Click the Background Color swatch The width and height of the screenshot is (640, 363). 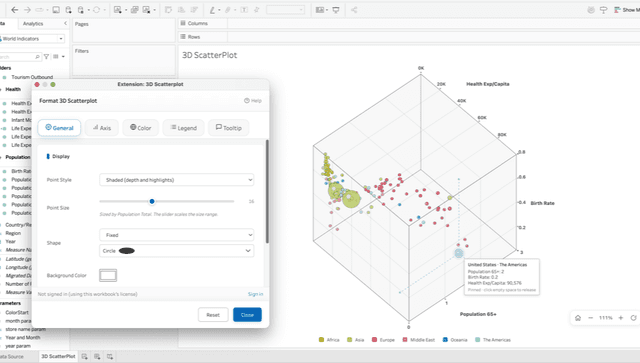coord(108,275)
